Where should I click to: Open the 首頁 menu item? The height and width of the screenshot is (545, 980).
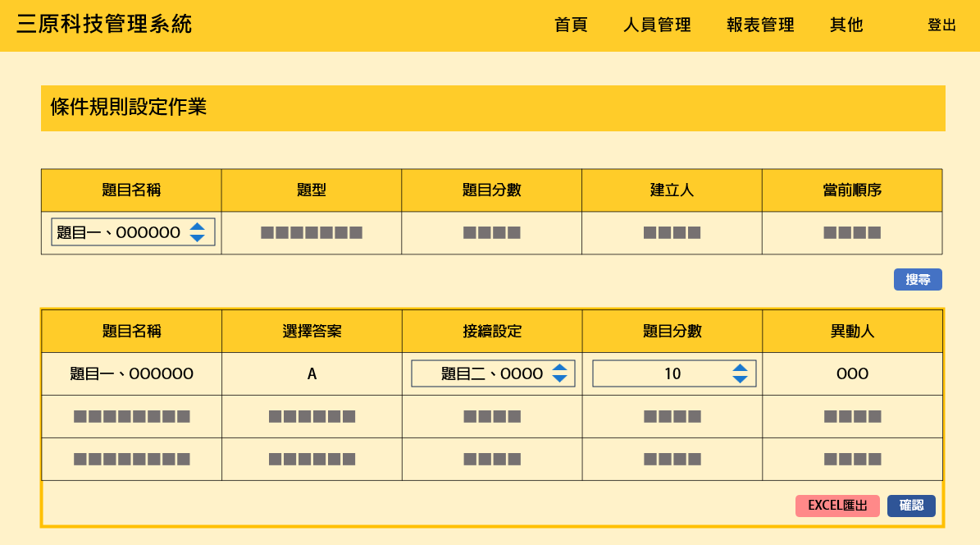[571, 25]
